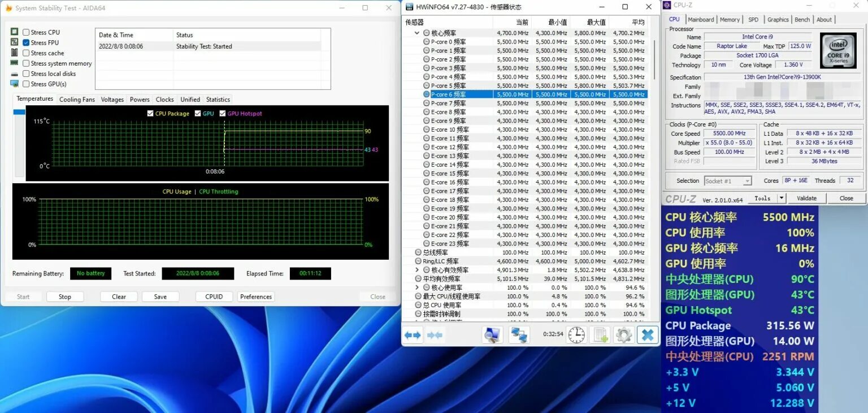The image size is (868, 413).
Task: Click HWiNFO log file with plus icon
Action: click(600, 335)
